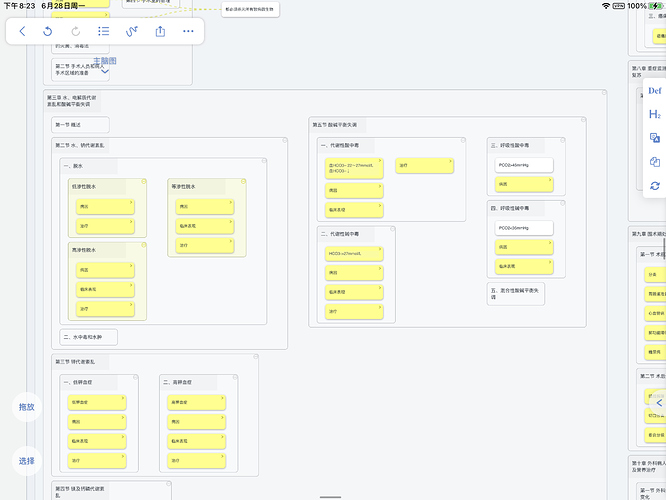This screenshot has width=666, height=500.
Task: Collapse the 二、代谢性碱中毒 group
Action: point(393,229)
